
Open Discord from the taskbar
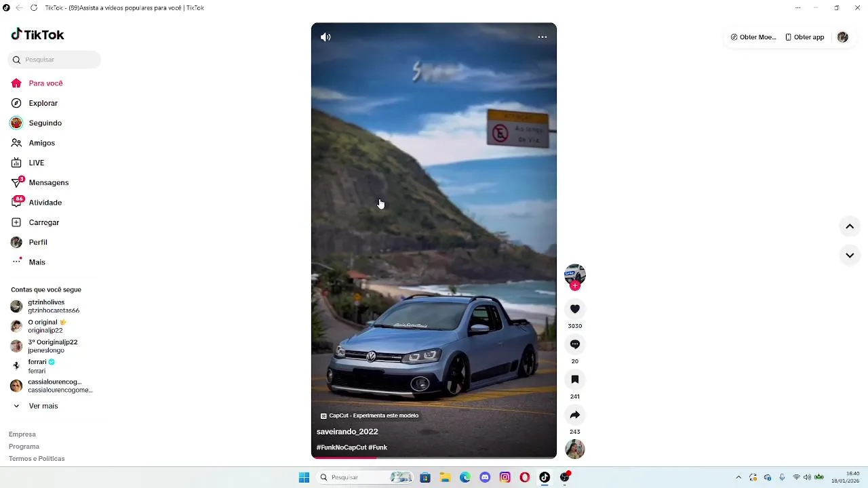coord(485,478)
